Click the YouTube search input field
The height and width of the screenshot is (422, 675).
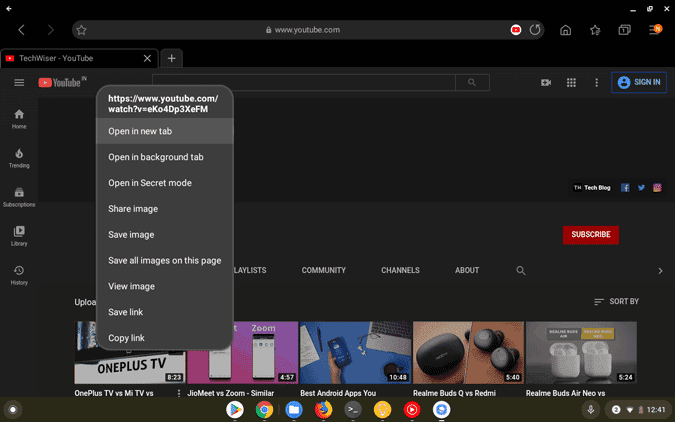[303, 82]
